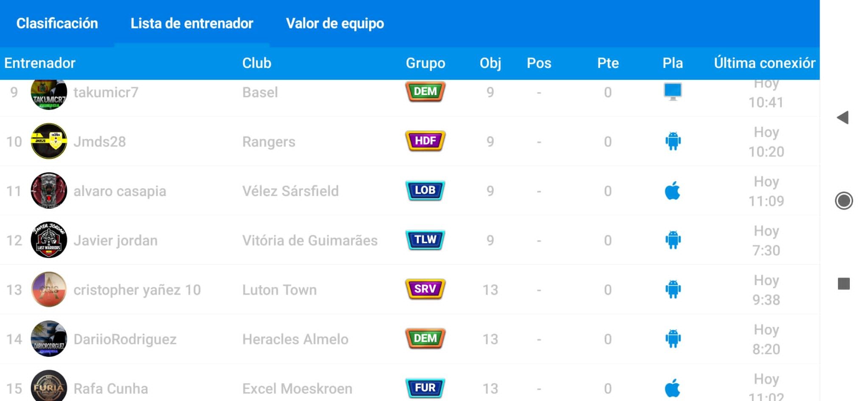Open Jmds28's avatar picture
868x401 pixels.
point(49,141)
